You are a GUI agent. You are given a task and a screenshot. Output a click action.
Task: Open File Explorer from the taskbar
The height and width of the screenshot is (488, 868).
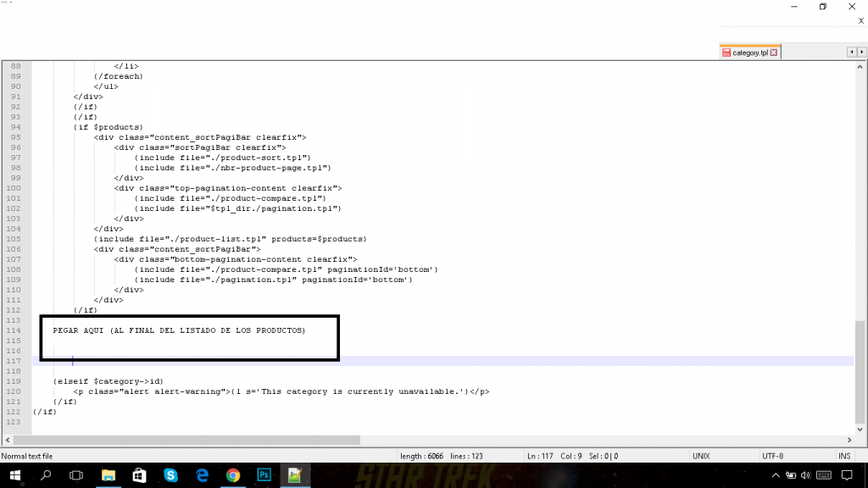click(108, 474)
